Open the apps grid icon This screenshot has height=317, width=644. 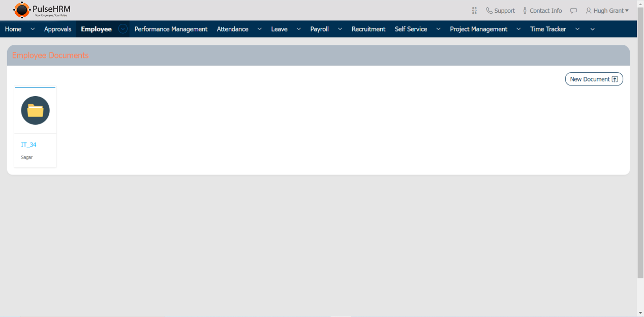(474, 11)
